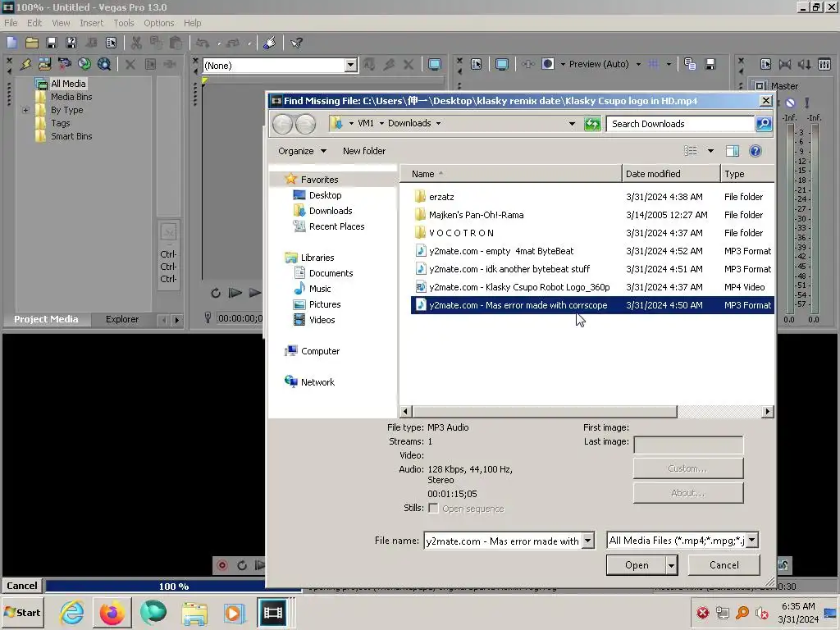Open the All Media Files filter dropdown

[751, 541]
